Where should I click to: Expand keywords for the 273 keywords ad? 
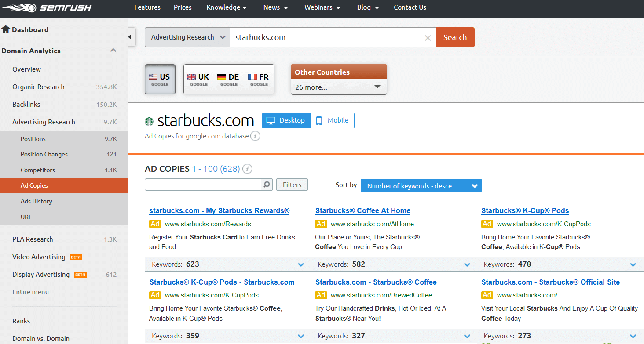633,336
